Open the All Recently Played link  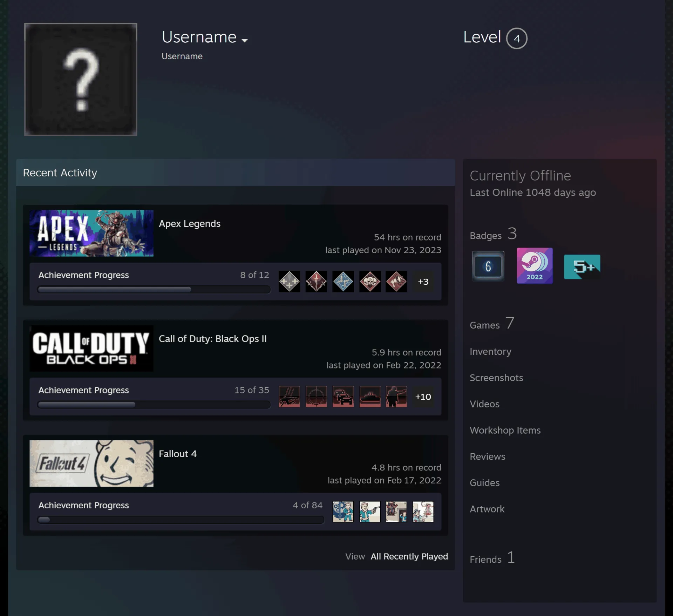(x=409, y=556)
